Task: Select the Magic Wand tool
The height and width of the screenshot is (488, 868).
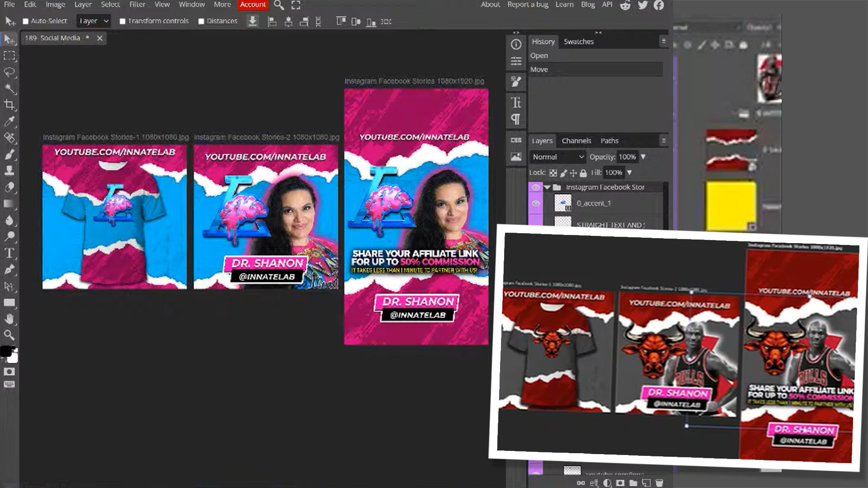Action: 9,89
